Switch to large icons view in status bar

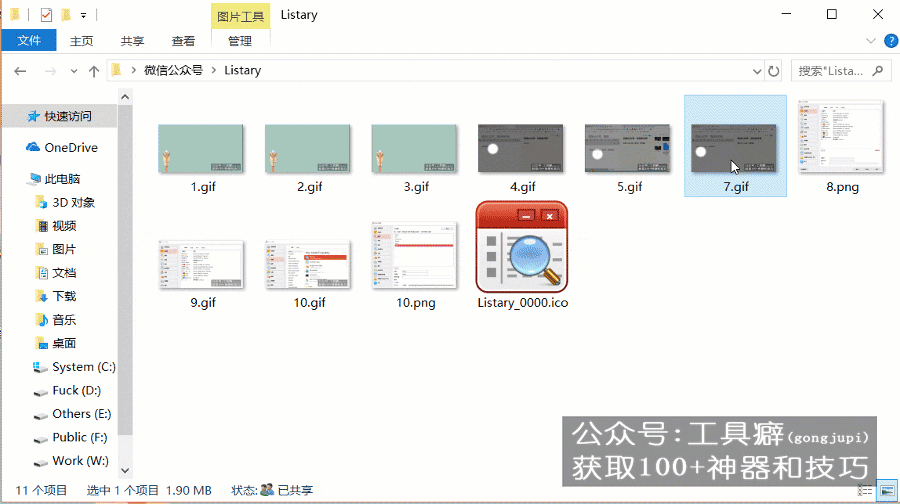[887, 490]
